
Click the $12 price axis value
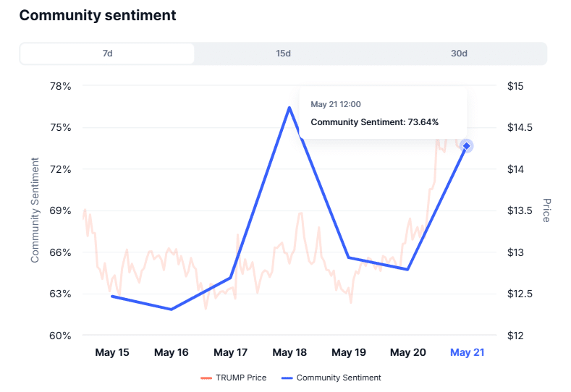tap(515, 336)
